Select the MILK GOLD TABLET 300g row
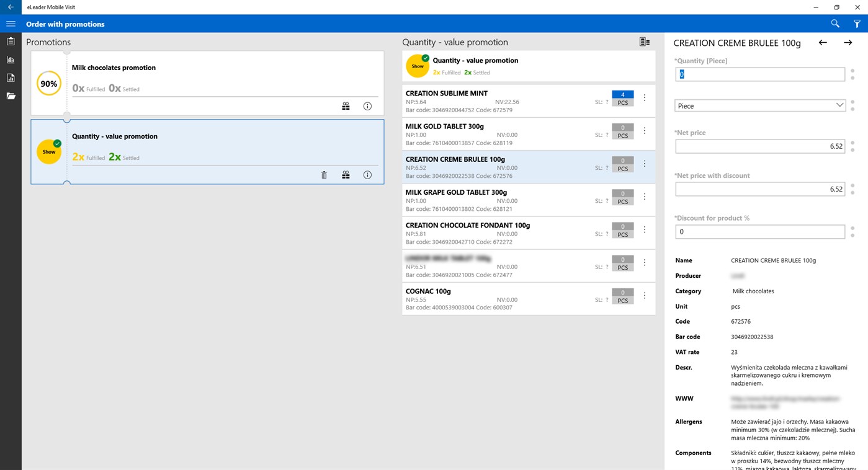Image resolution: width=868 pixels, height=470 pixels. tap(529, 134)
